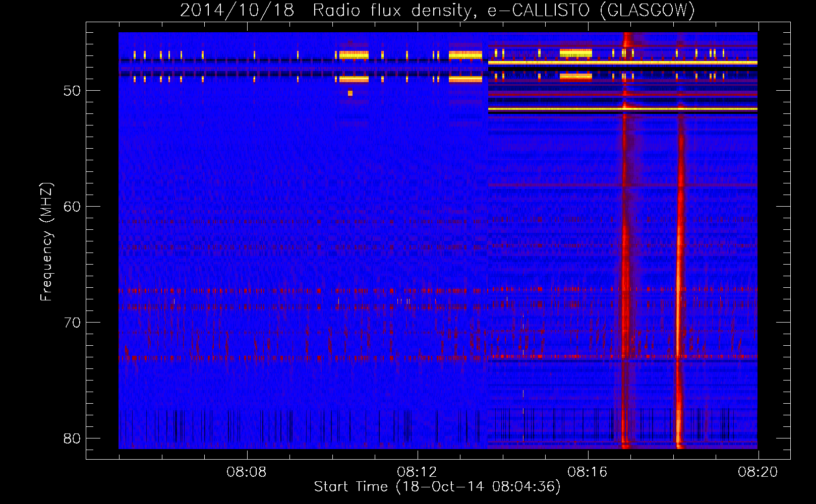Click the '08:12' time tick label

pyautogui.click(x=417, y=472)
